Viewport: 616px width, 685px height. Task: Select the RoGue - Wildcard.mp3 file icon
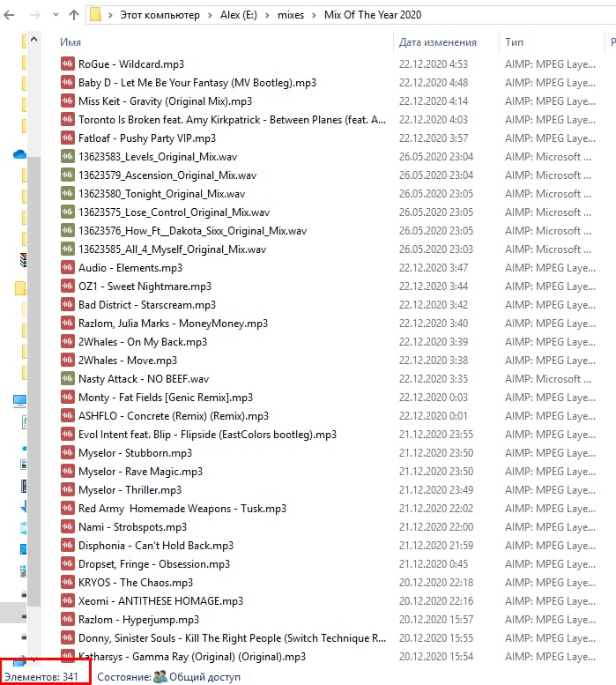[x=68, y=63]
